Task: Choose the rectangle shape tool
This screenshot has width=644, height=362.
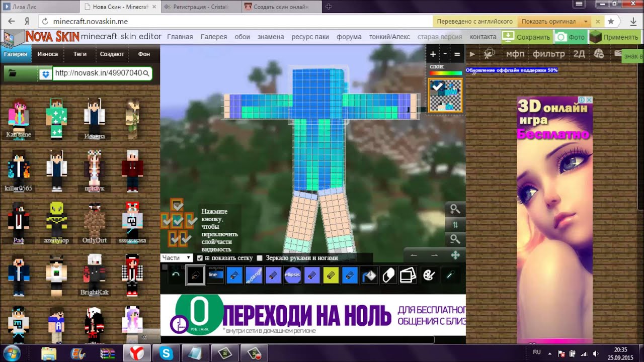Action: click(254, 275)
